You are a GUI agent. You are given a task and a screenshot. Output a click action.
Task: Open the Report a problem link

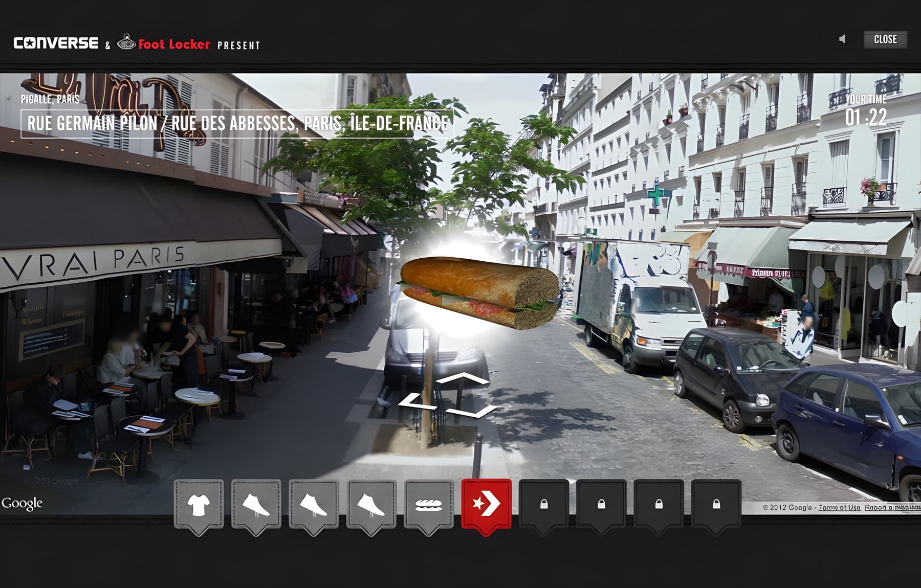click(892, 508)
